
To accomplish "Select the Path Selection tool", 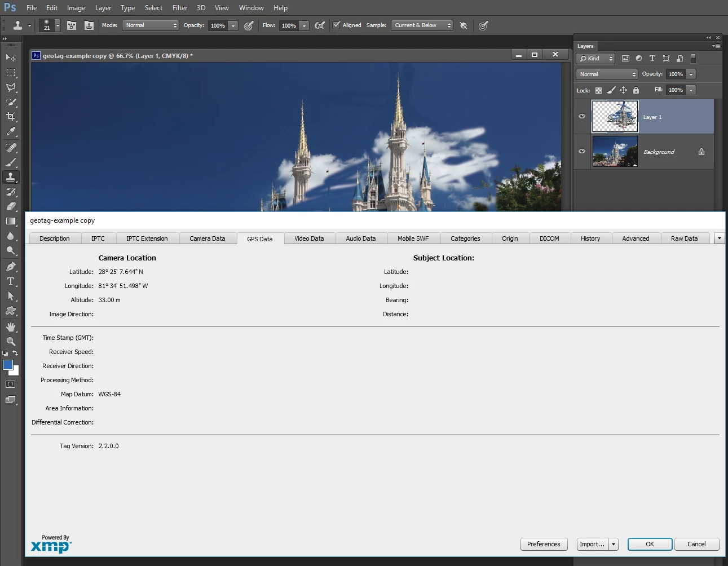I will 11,296.
